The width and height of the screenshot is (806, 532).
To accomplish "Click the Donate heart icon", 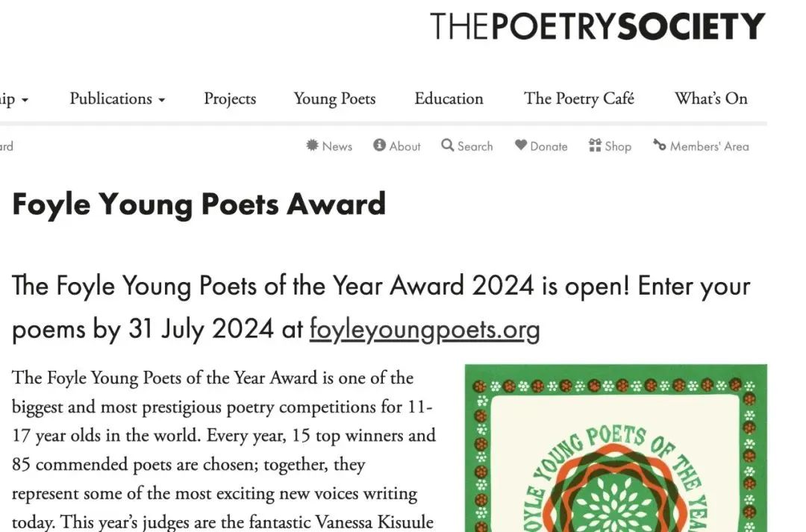I will pos(521,145).
